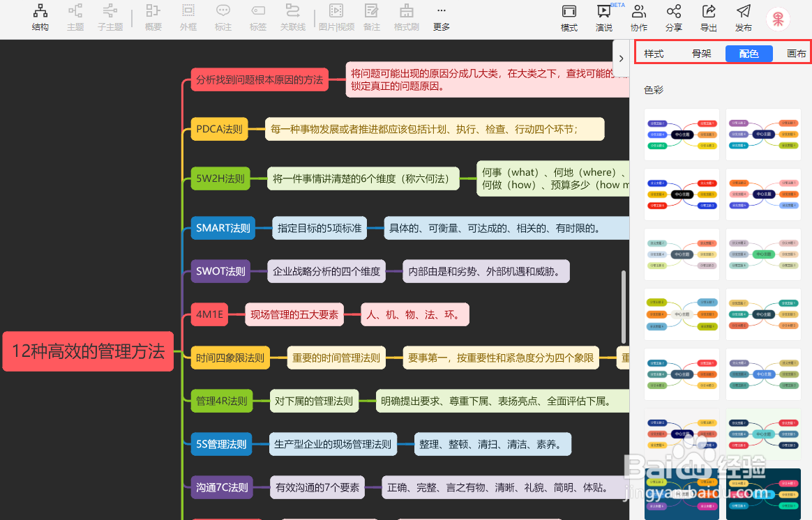Click the 发布 publish icon

742,17
